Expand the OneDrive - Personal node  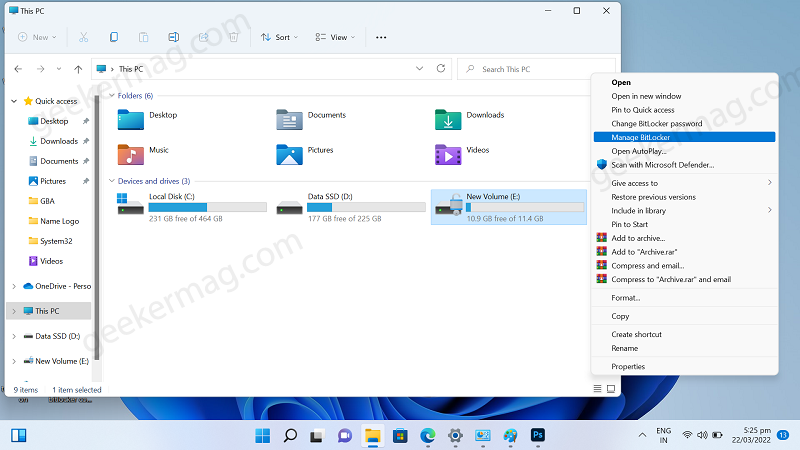[x=14, y=286]
